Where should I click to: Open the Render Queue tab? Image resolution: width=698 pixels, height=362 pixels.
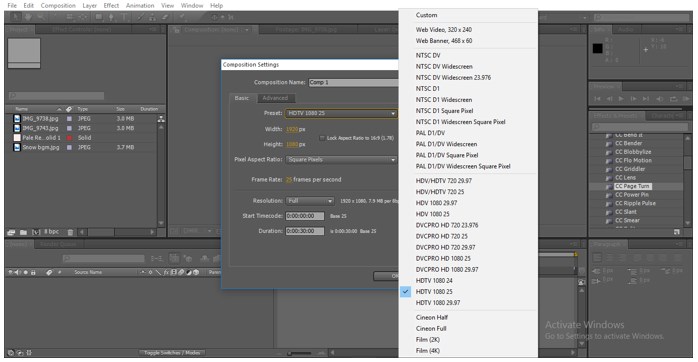pos(58,244)
